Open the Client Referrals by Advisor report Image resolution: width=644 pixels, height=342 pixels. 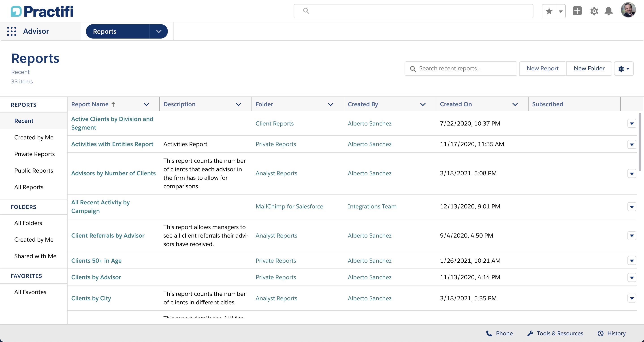coord(108,235)
